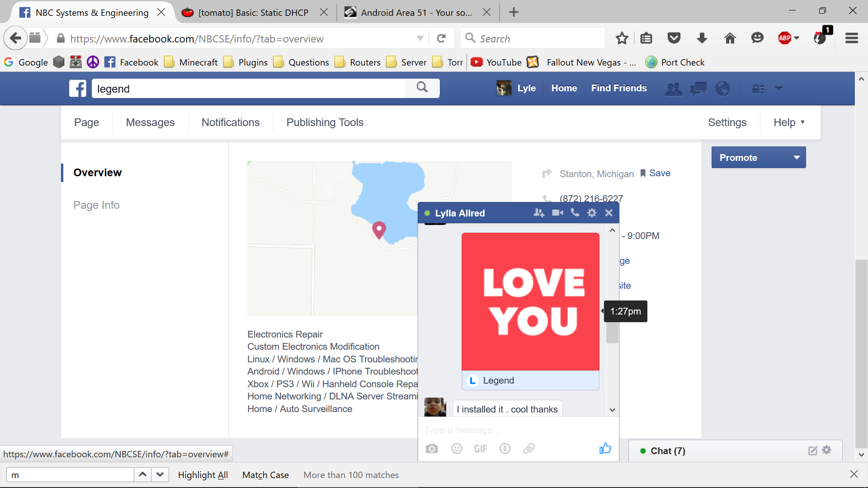Open the emoji picker in chat
Viewport: 868px width, 488px height.
(457, 449)
